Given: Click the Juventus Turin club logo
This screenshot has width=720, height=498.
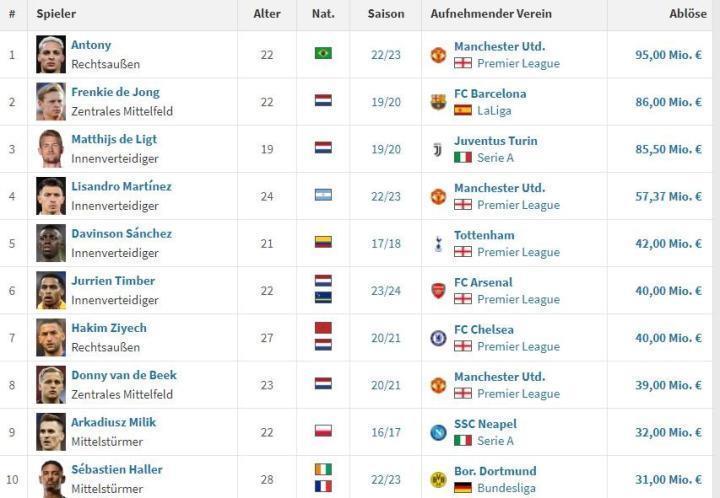Looking at the screenshot, I should (x=438, y=149).
